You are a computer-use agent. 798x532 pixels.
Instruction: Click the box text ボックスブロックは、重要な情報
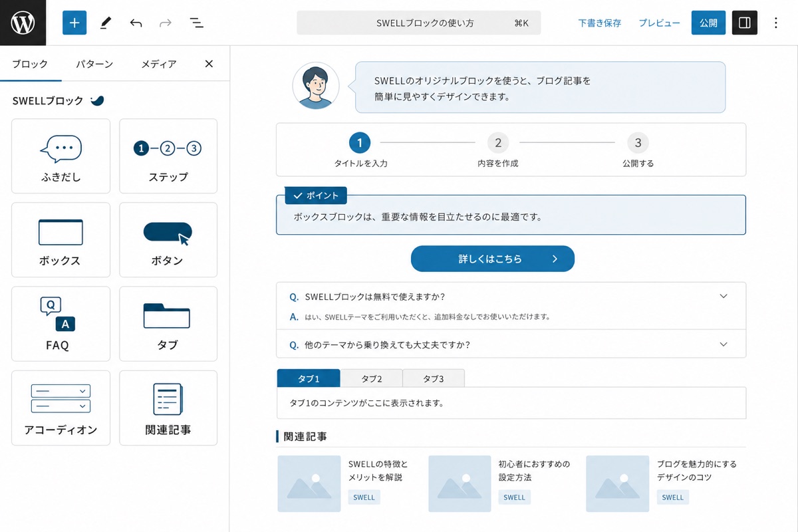[x=418, y=217]
